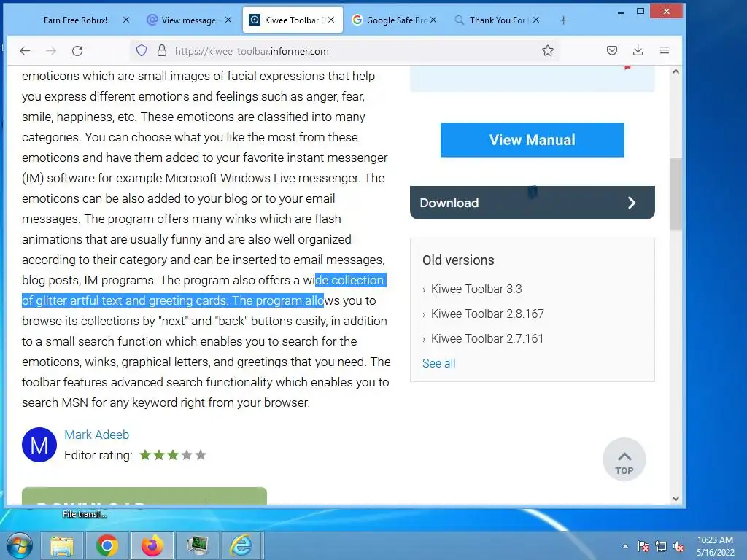Image resolution: width=747 pixels, height=560 pixels.
Task: Switch to Earn Free Robux tab
Action: click(x=76, y=20)
